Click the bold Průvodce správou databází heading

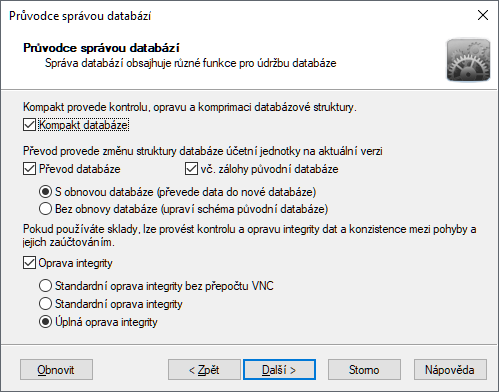pos(101,48)
